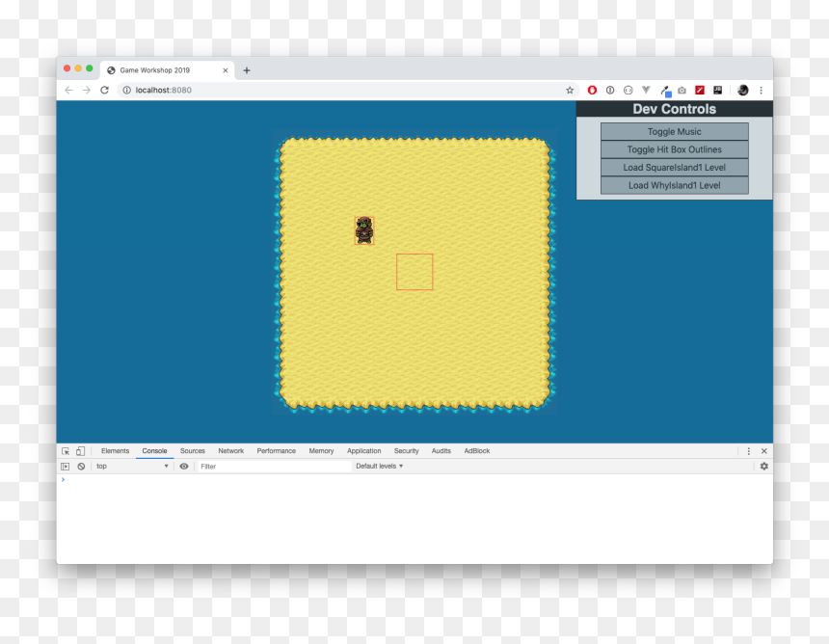Click the player character sprite

point(364,230)
